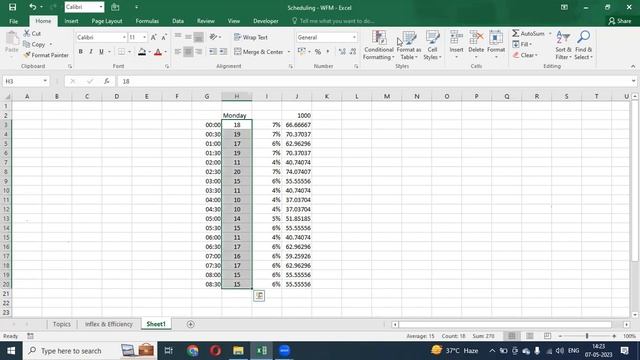Image resolution: width=640 pixels, height=360 pixels.
Task: Click Merge & Center button
Action: tap(259, 52)
